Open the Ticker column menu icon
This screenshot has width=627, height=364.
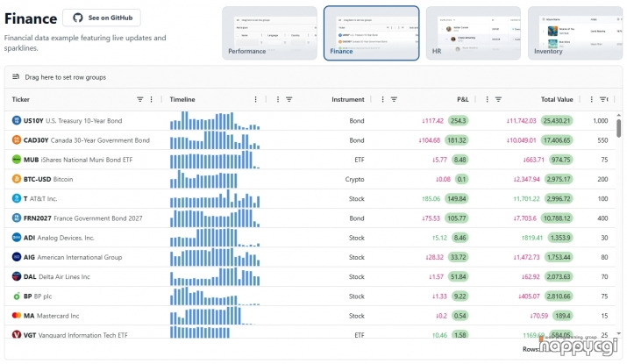tap(151, 99)
